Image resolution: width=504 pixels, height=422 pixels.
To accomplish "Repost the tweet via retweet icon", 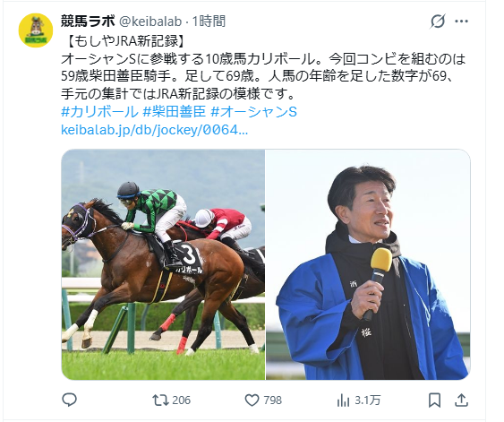I will click(x=160, y=400).
